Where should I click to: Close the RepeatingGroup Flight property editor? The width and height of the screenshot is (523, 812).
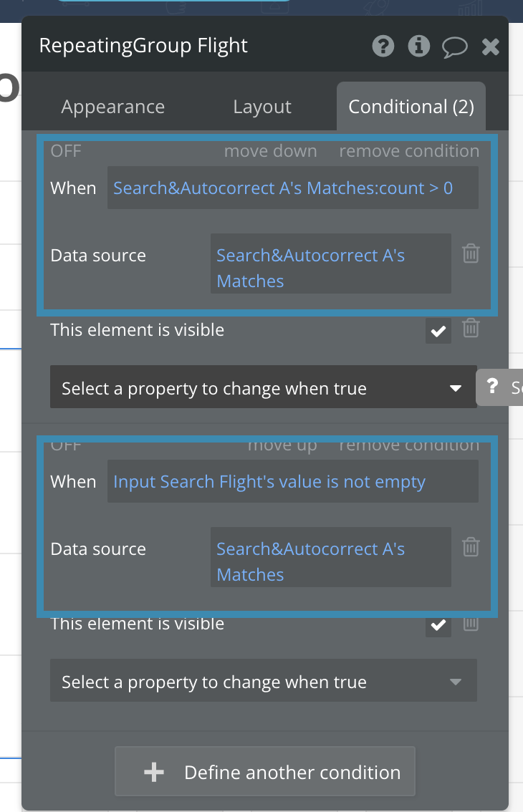tap(491, 47)
